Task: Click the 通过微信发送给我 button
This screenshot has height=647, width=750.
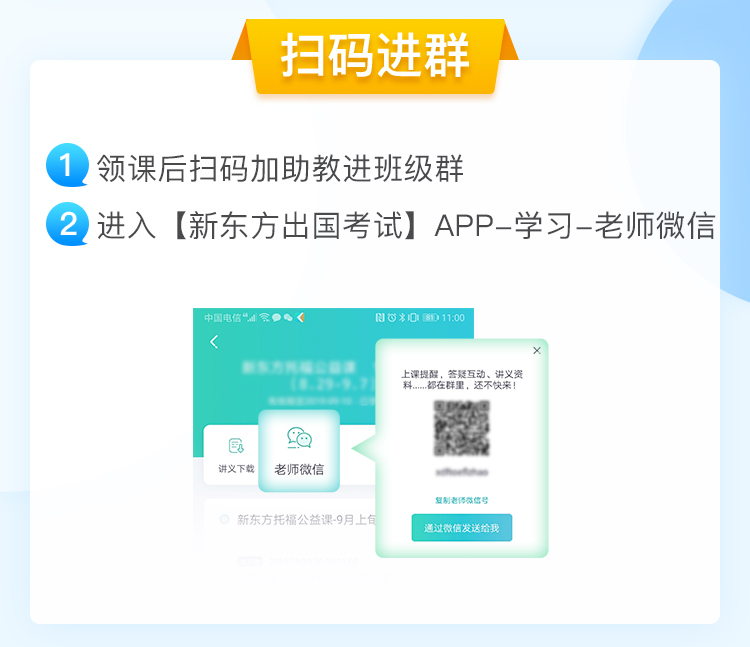Action: coord(462,528)
